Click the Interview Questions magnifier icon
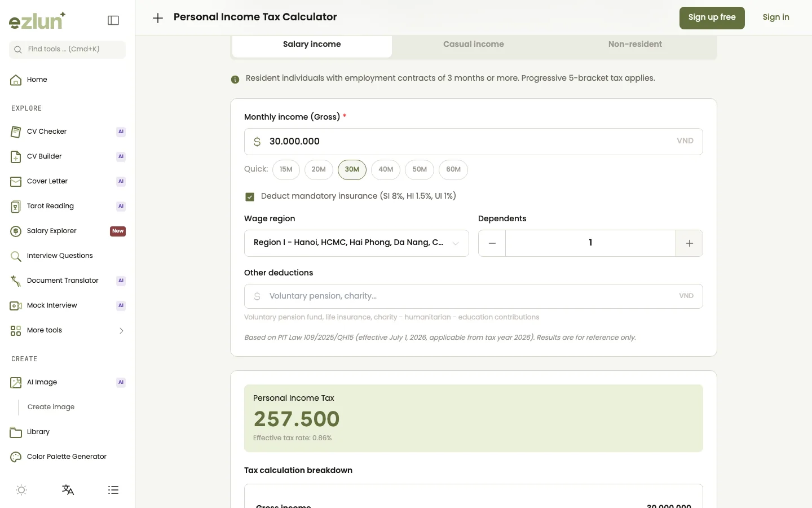The image size is (812, 508). pos(16,256)
